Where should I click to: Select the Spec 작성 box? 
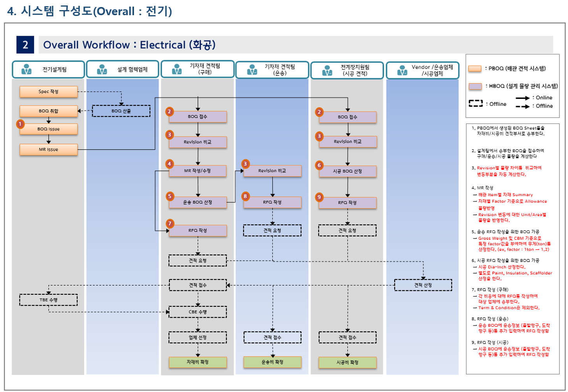49,91
